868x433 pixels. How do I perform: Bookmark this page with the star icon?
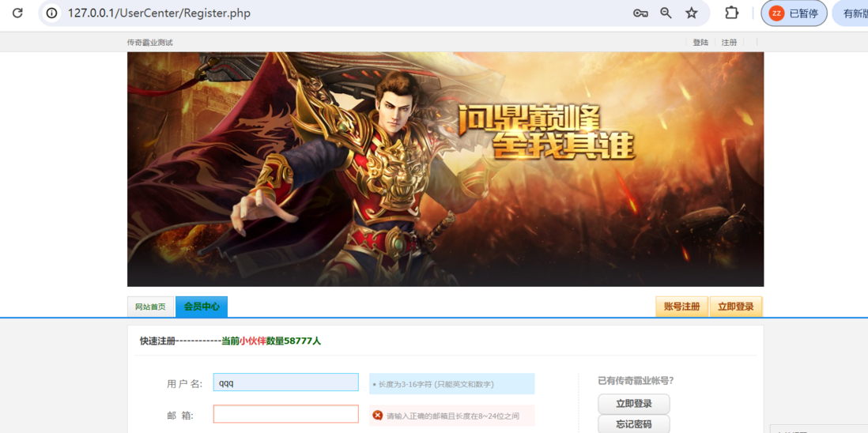coord(692,13)
